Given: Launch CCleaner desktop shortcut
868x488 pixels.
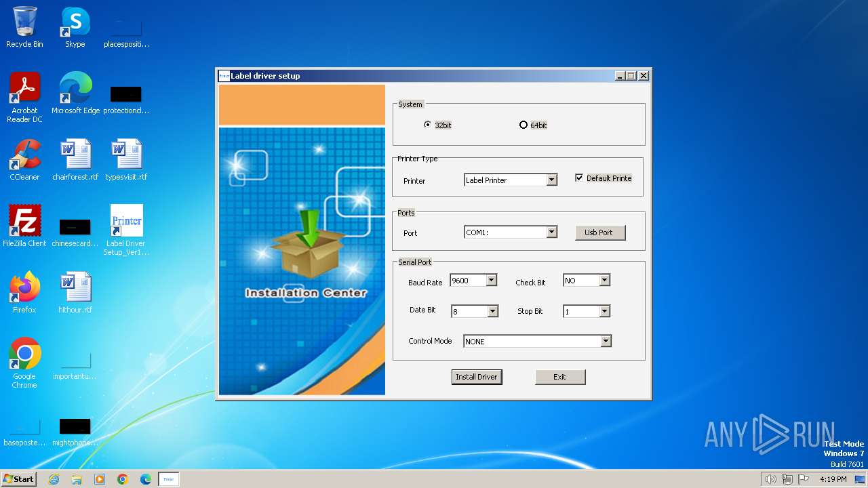Looking at the screenshot, I should [24, 159].
